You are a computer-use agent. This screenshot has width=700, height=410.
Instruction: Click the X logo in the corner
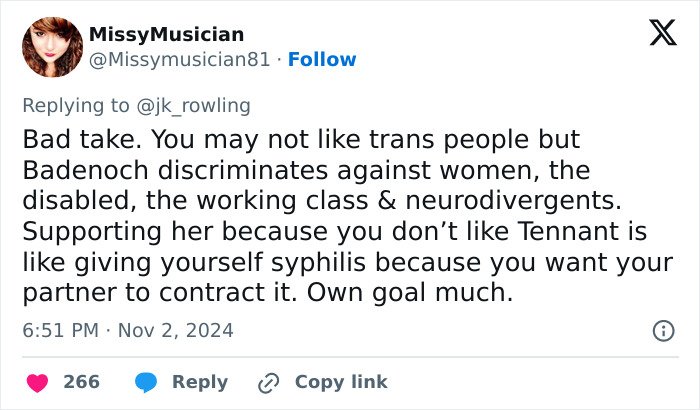656,34
